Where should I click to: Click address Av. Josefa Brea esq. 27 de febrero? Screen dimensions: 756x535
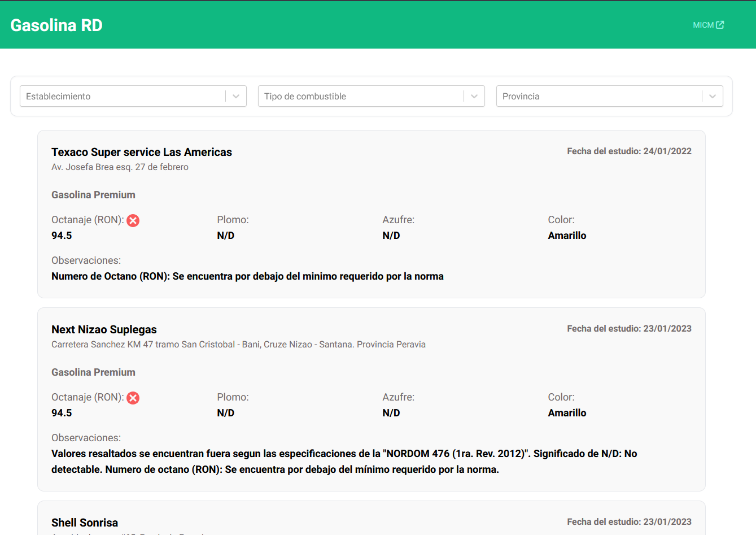coord(120,167)
